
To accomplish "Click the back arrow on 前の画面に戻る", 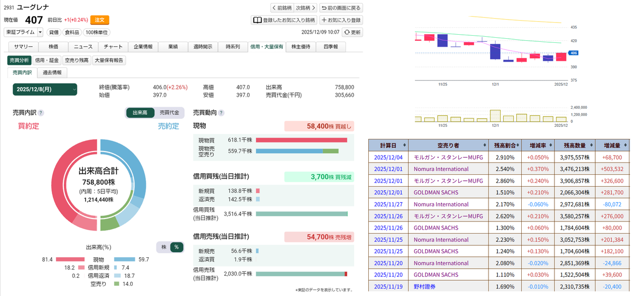I will (x=325, y=8).
